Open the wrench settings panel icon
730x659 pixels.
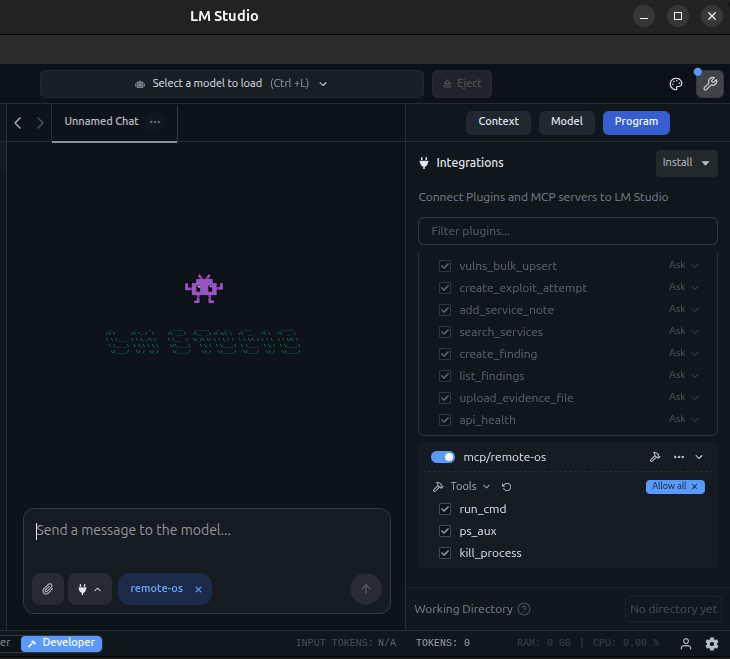[x=709, y=84]
